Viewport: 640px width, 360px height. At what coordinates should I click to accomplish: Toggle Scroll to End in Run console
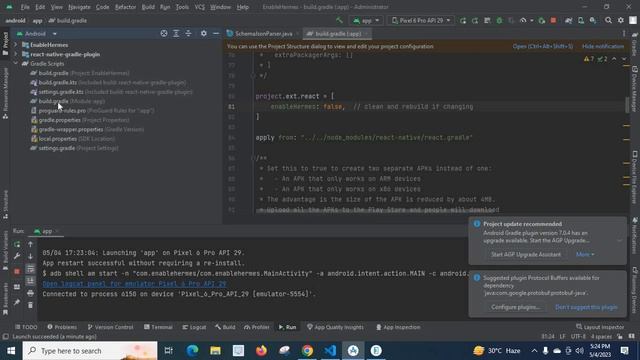tap(30, 281)
